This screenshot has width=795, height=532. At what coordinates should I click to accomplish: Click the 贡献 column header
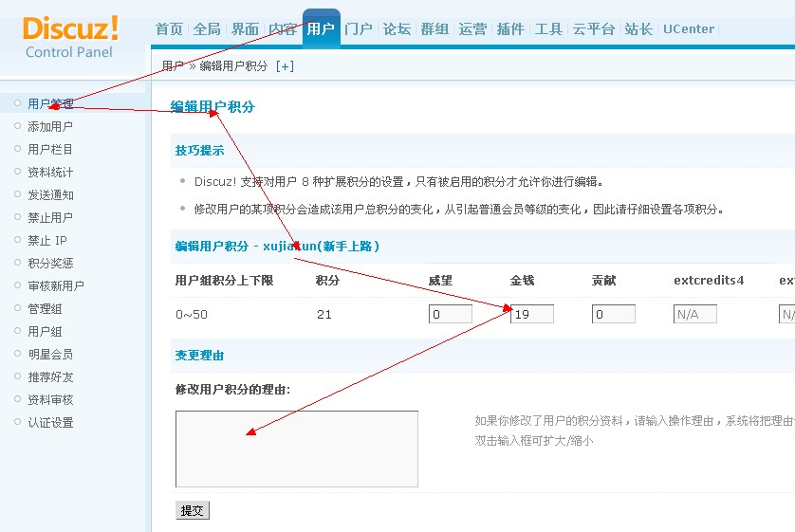[604, 280]
